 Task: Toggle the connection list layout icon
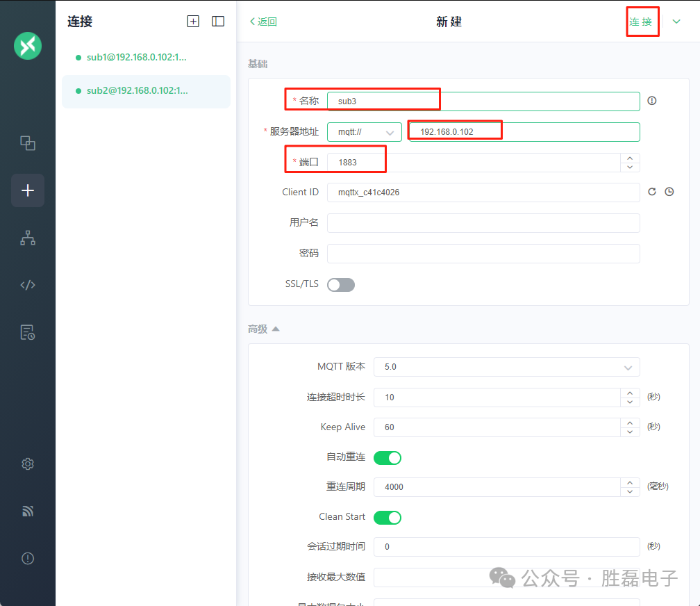click(218, 21)
